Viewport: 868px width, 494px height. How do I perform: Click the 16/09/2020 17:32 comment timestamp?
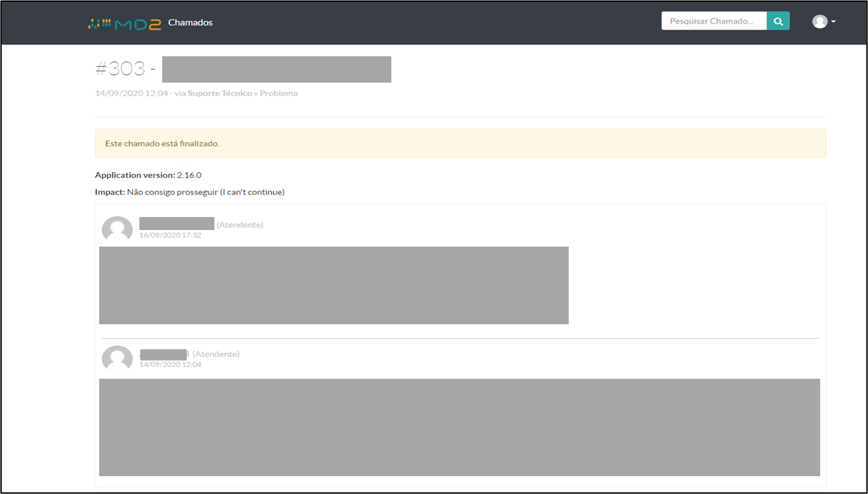pyautogui.click(x=170, y=235)
